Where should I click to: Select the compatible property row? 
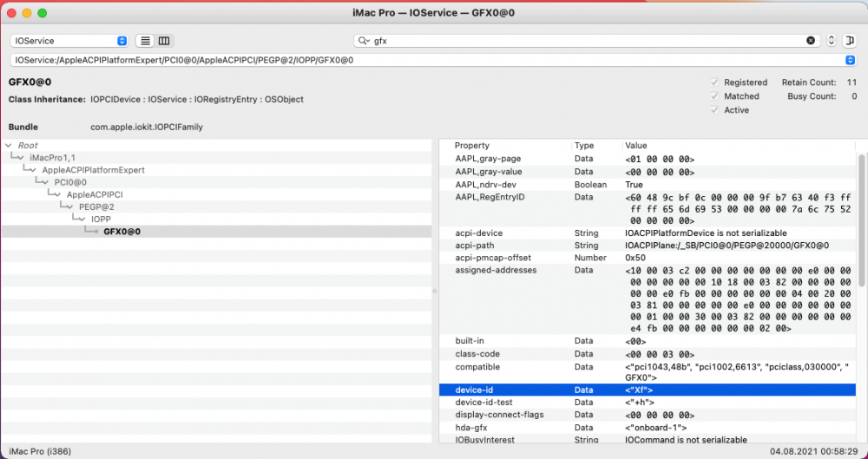coord(648,372)
